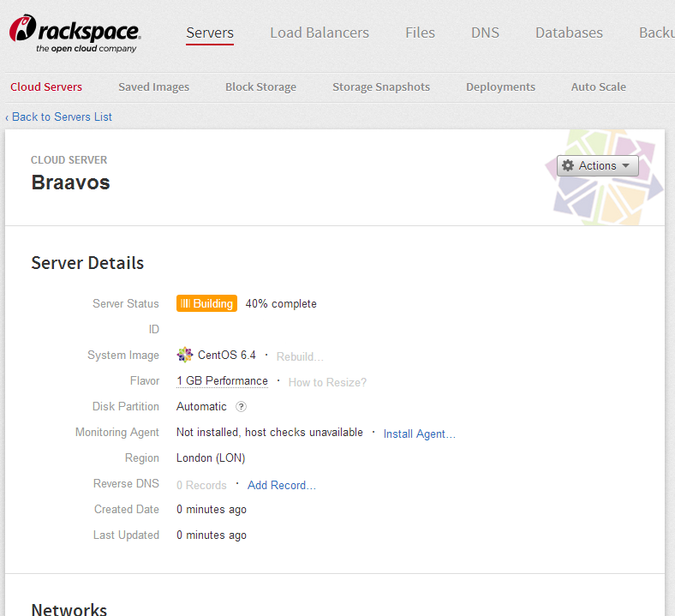This screenshot has height=616, width=675.
Task: Go to the Files section
Action: click(420, 33)
